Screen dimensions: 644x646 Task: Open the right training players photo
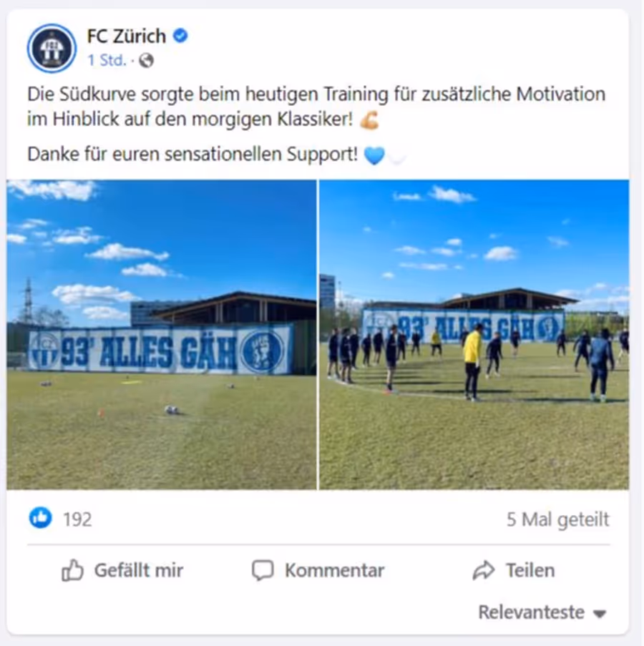pos(474,335)
